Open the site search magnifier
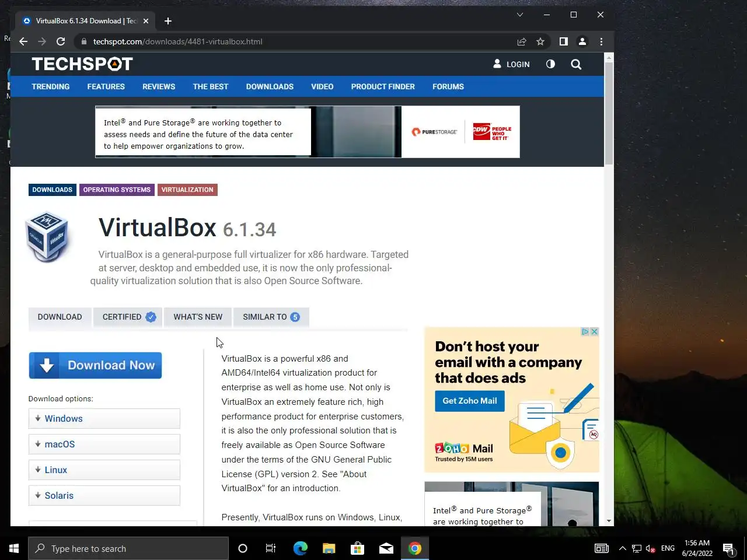Screen dimensions: 747x560 576,64
